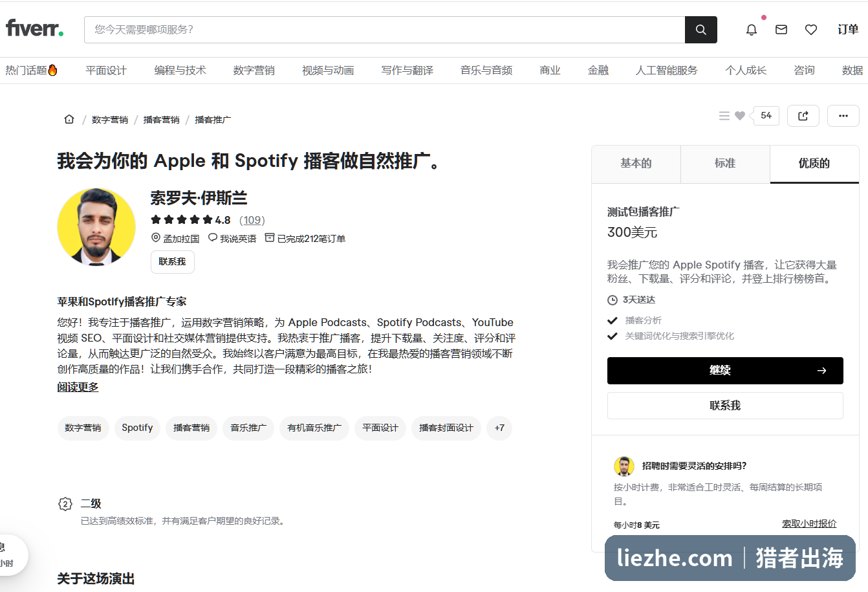868x592 pixels.
Task: Open the 订单 orders menu item
Action: [848, 30]
